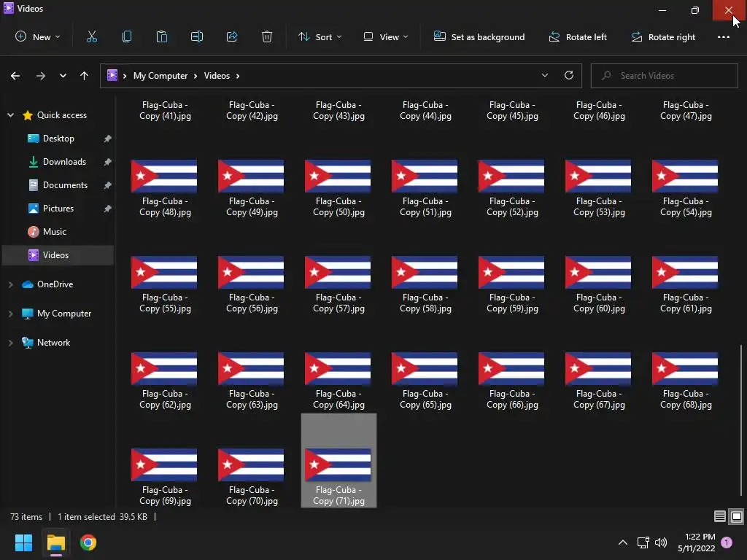
Task: Open the New item dropdown
Action: (x=38, y=36)
